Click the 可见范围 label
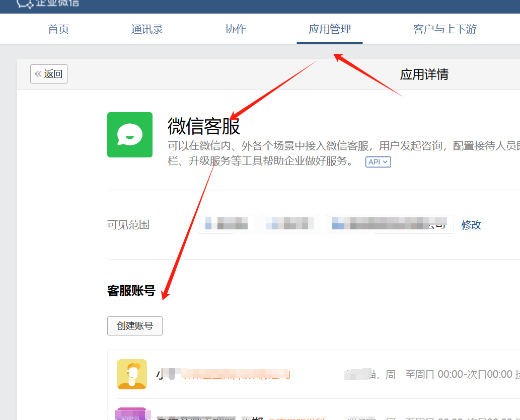The image size is (520, 420). pos(128,225)
